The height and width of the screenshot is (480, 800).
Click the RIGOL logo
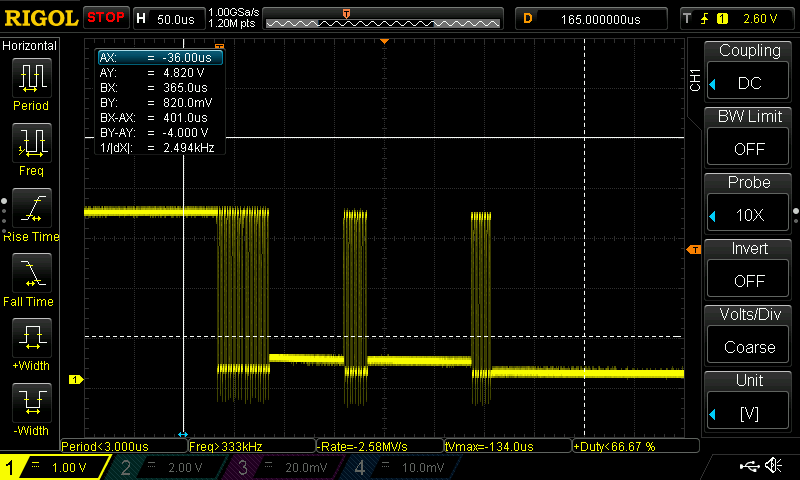click(x=41, y=18)
